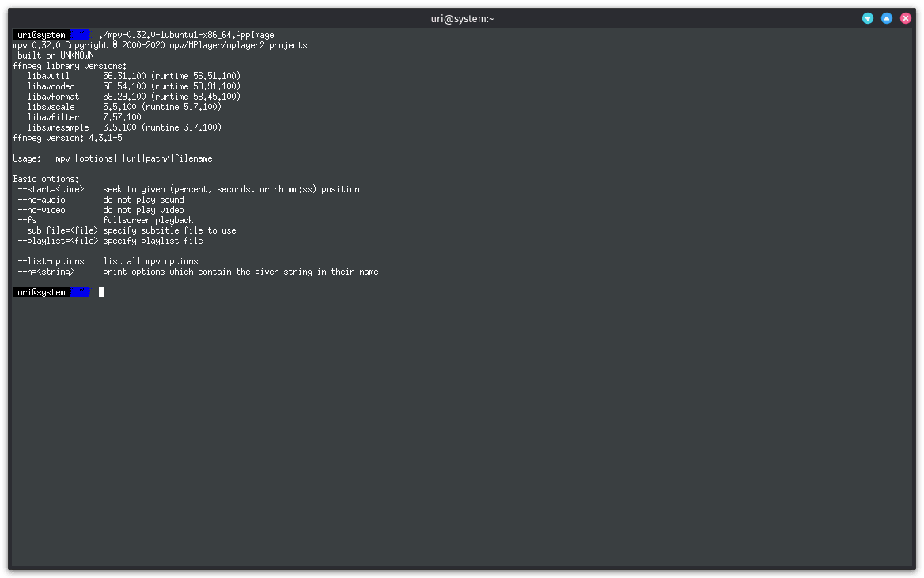This screenshot has width=924, height=578.
Task: Minimize the terminal with the cyan down-arrow button
Action: [x=867, y=18]
